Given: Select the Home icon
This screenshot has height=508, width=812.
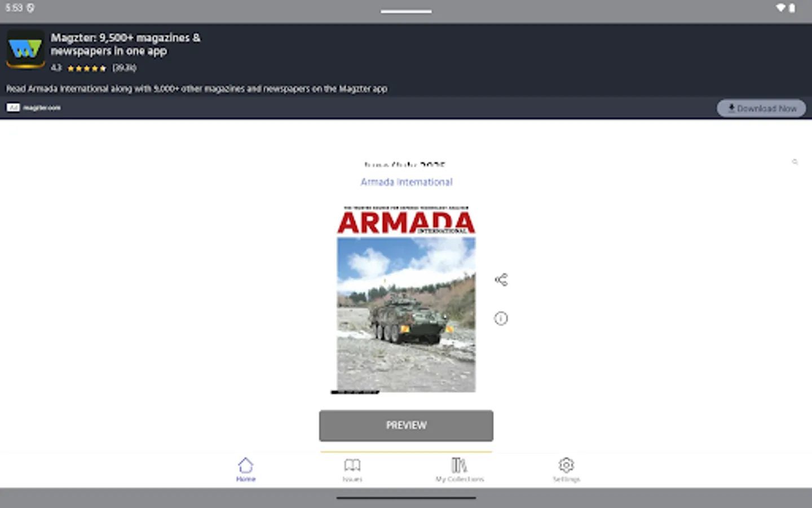Looking at the screenshot, I should coord(245,464).
